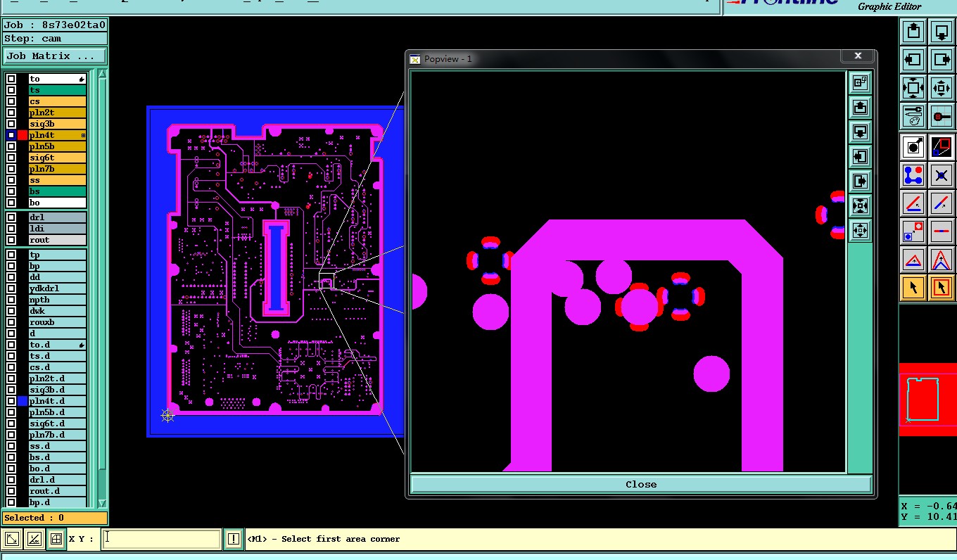Toggle checkbox for layer pln4t.d
This screenshot has width=957, height=560.
11,401
